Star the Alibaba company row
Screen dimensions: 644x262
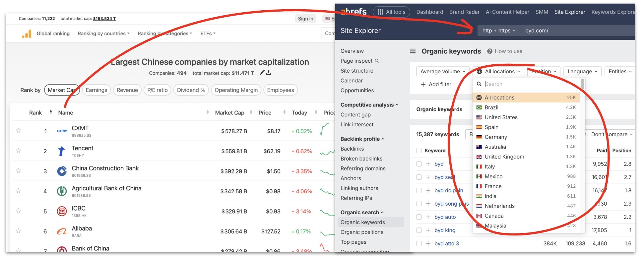click(19, 231)
